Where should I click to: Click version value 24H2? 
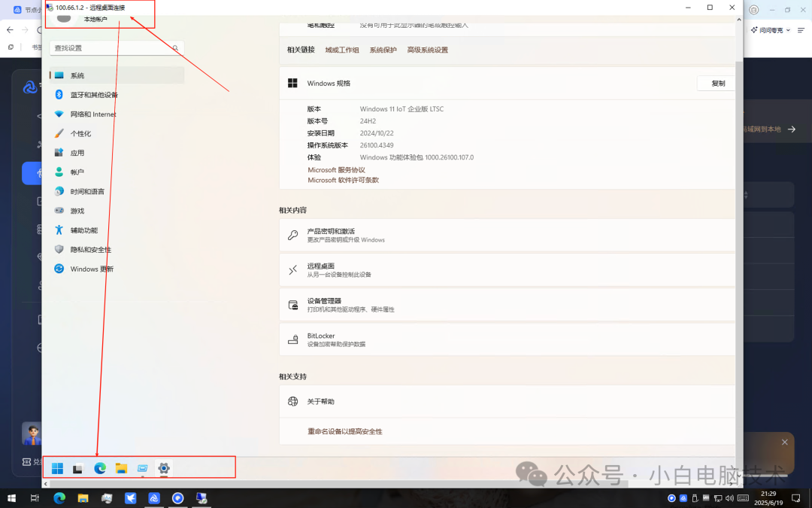[x=368, y=120]
